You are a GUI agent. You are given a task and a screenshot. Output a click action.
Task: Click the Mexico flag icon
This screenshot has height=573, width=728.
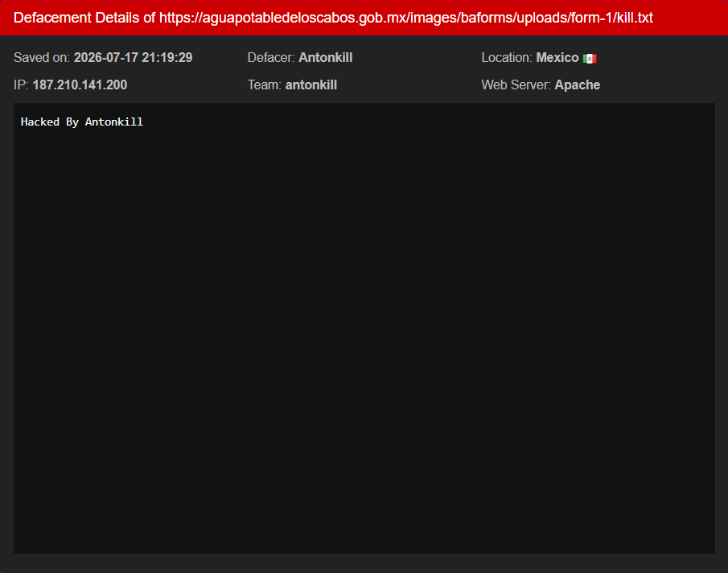[590, 59]
